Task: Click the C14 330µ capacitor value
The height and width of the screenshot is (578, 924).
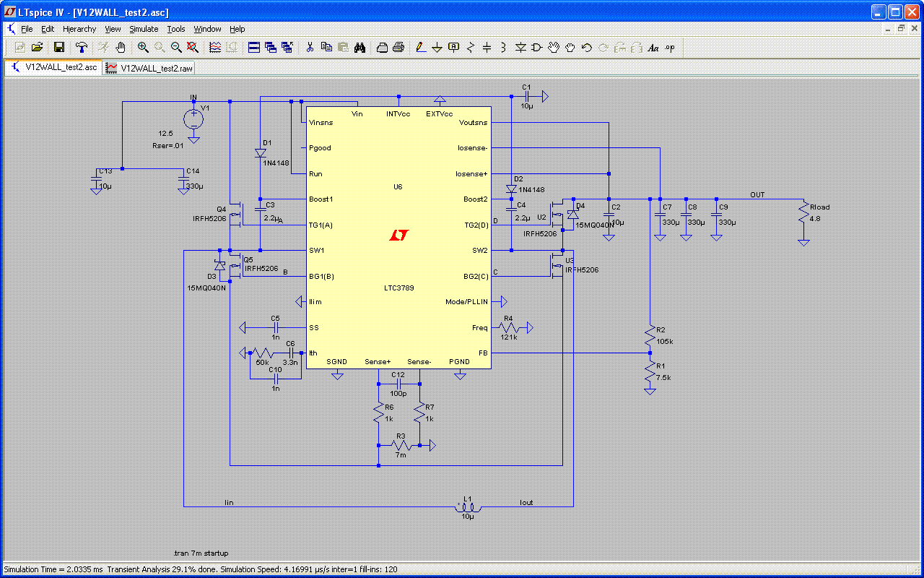Action: point(195,186)
